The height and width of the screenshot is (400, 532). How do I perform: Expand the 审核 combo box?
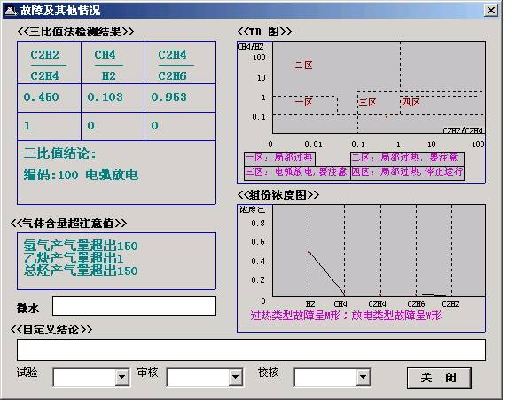236,378
